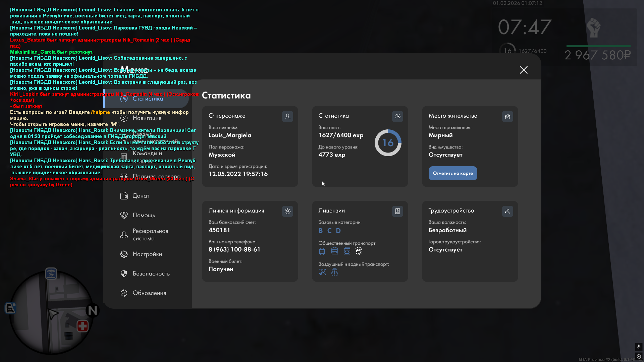This screenshot has height=362, width=644.
Task: Click the account icon in Личная информация card
Action: tap(287, 211)
